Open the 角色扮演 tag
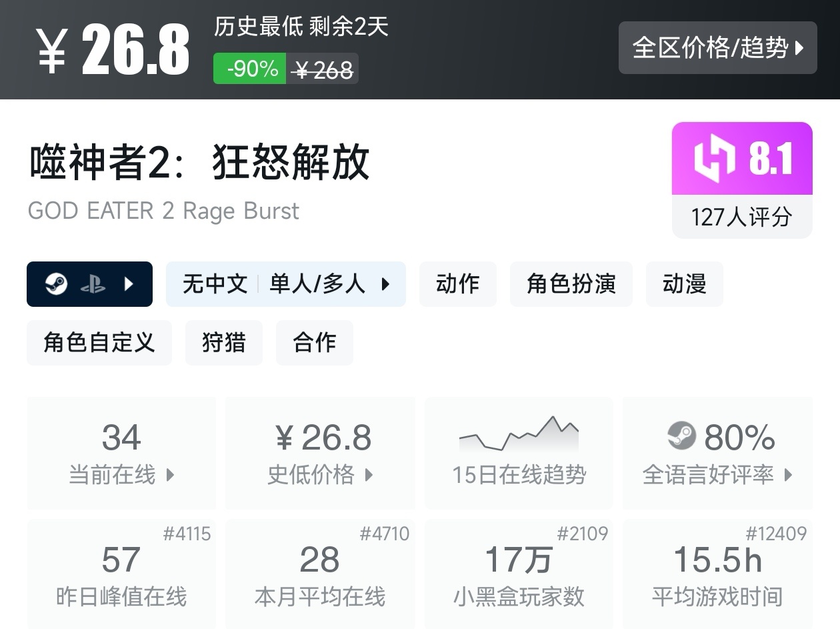The width and height of the screenshot is (840, 629). [x=571, y=284]
